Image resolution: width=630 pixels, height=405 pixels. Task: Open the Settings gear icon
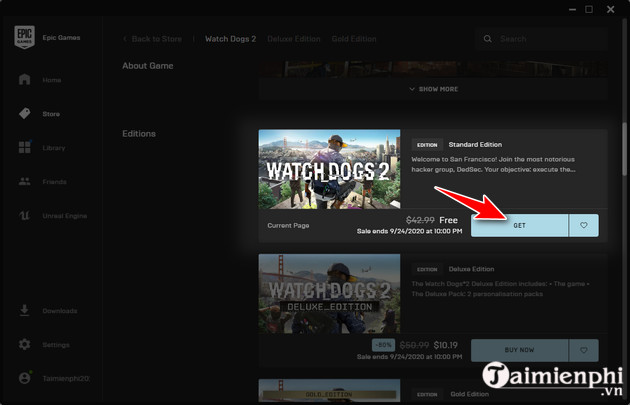click(25, 344)
